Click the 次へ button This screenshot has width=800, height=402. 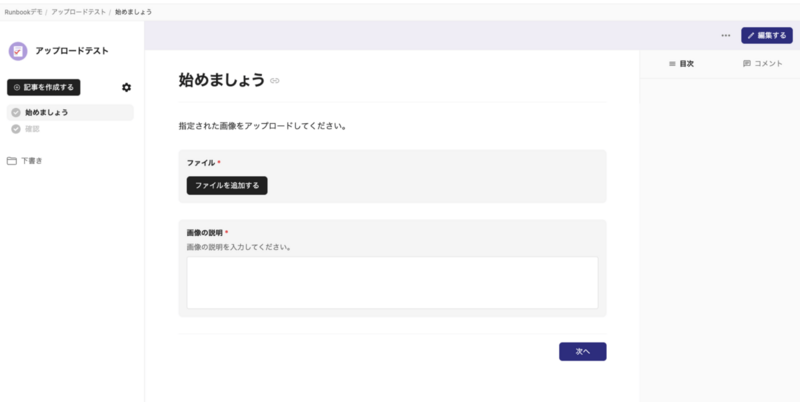[583, 351]
